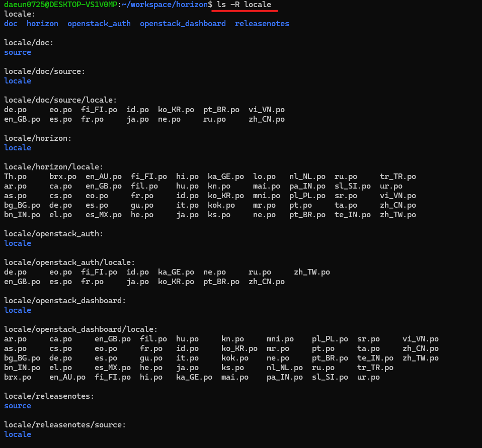Image resolution: width=482 pixels, height=448 pixels.
Task: Select blue 'releasenotes' directory in top listing
Action: [262, 24]
